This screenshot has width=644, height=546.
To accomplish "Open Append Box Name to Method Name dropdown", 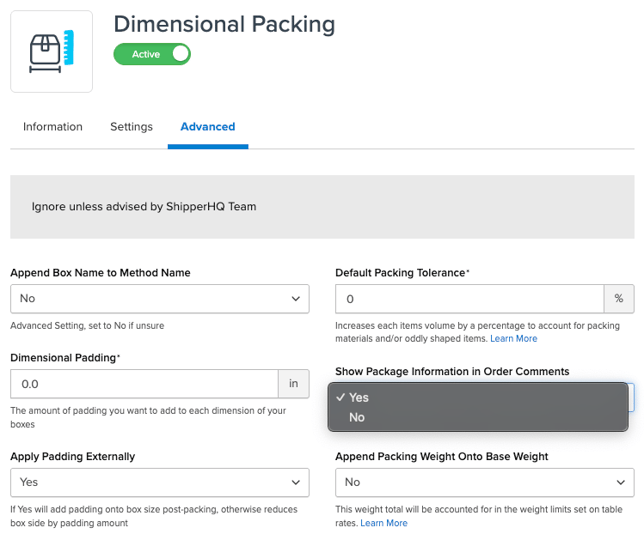I will 160,299.
